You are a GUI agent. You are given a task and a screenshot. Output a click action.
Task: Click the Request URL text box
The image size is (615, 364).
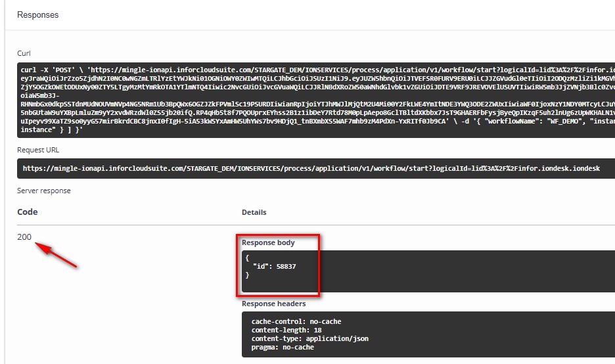pyautogui.click(x=315, y=169)
